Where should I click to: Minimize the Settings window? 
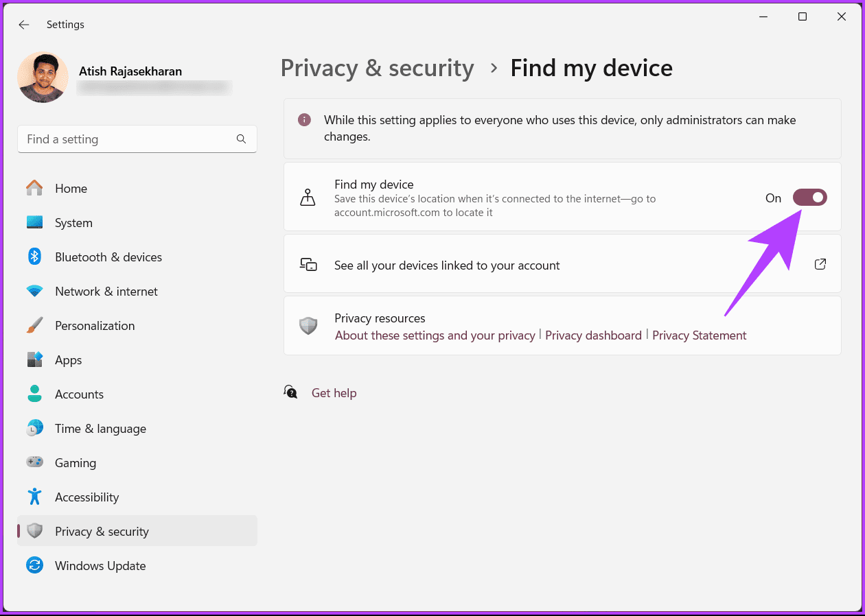click(x=763, y=17)
